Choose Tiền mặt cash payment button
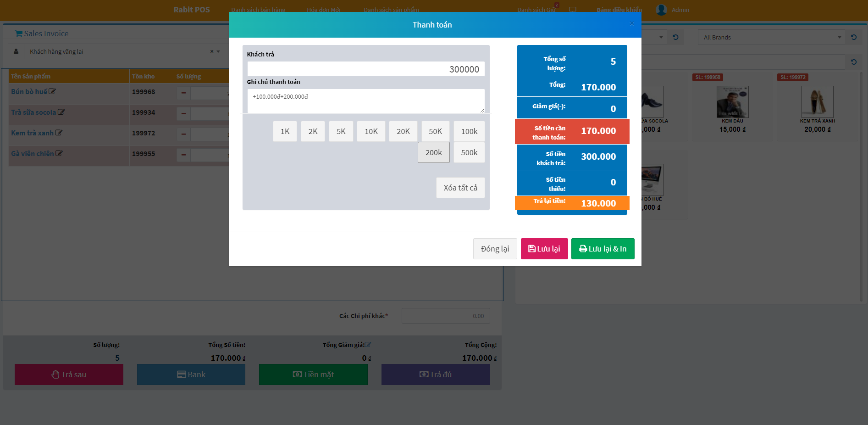 (x=313, y=375)
